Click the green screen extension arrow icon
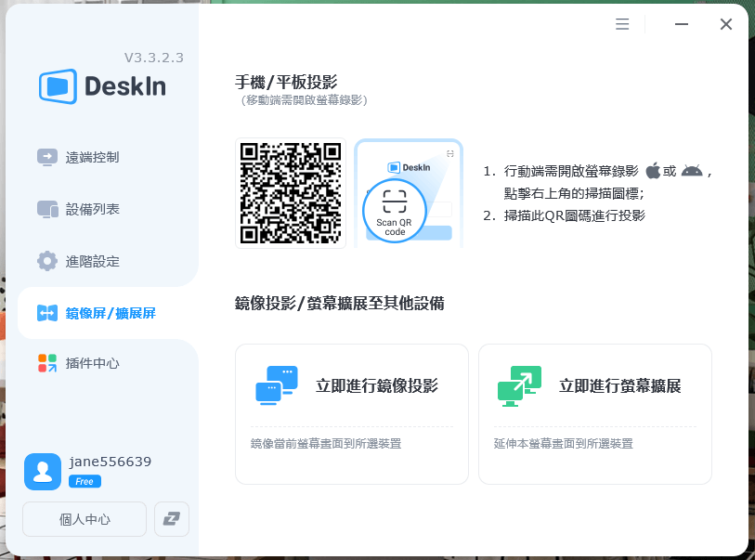The width and height of the screenshot is (755, 560). point(518,384)
